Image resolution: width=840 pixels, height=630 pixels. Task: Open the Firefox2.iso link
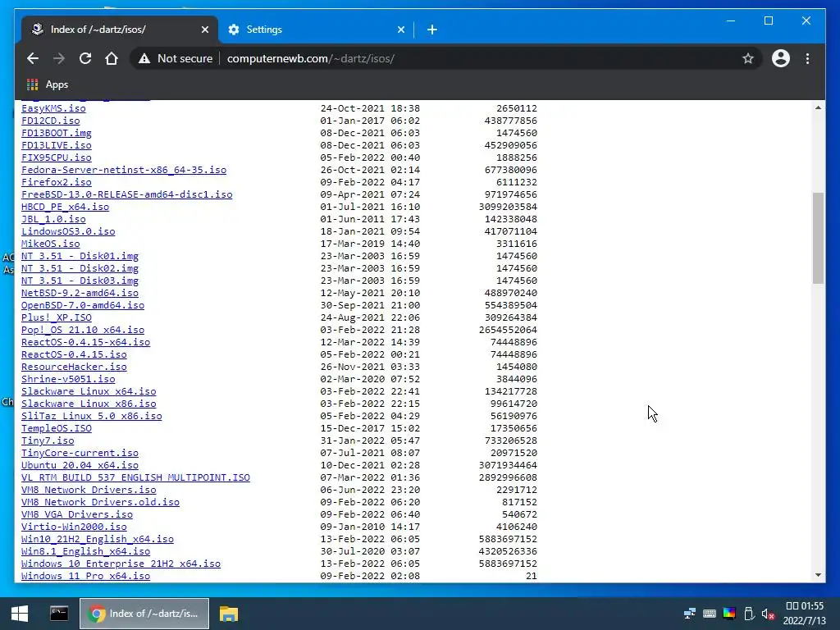coord(57,182)
